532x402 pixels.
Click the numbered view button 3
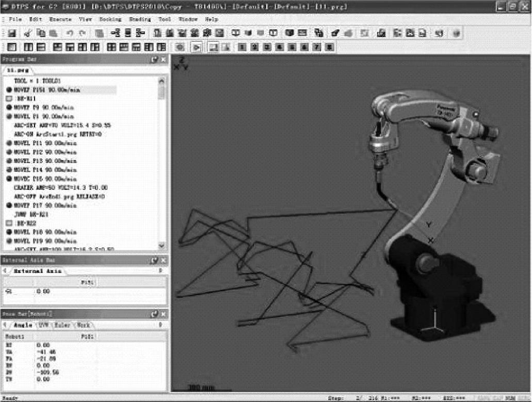coord(267,47)
